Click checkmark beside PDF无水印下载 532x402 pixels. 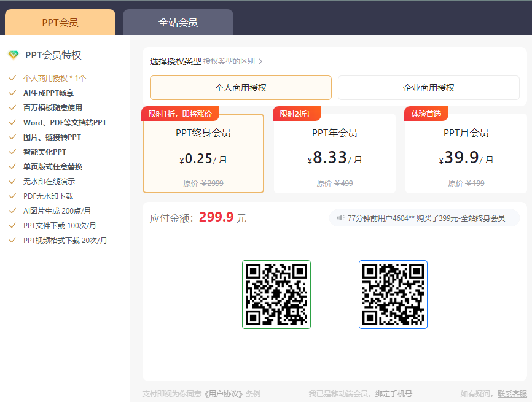[x=12, y=196]
